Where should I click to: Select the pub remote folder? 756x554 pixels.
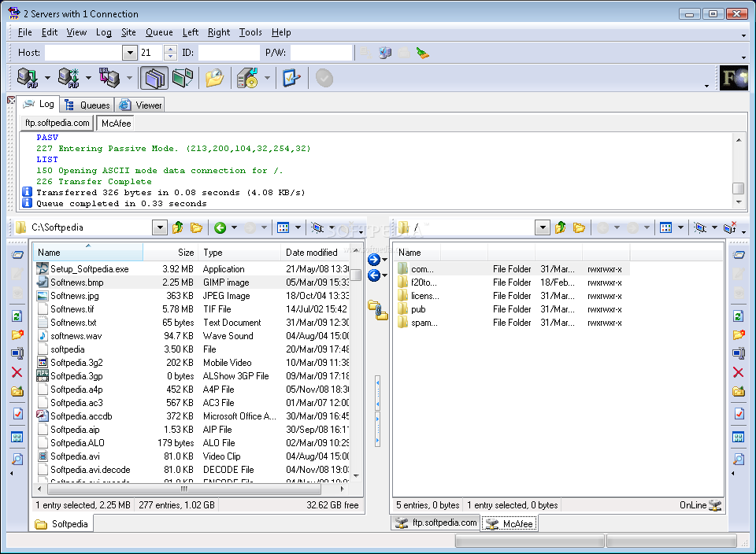point(418,309)
